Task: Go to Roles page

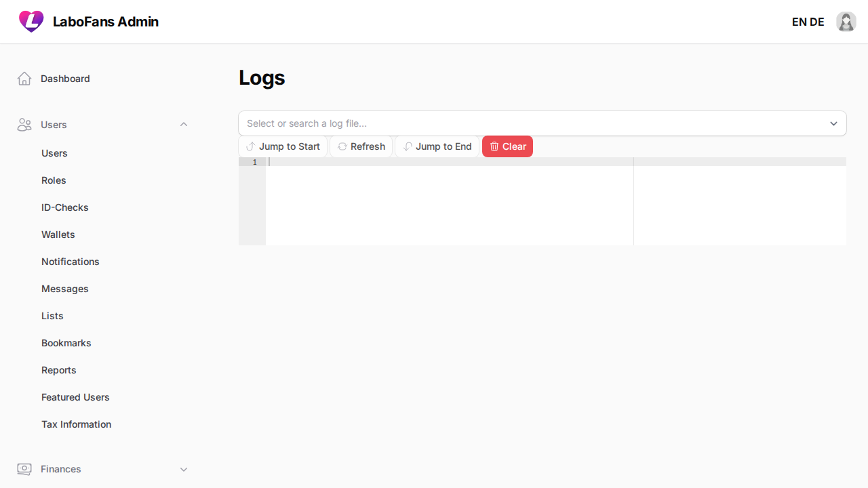Action: [54, 180]
